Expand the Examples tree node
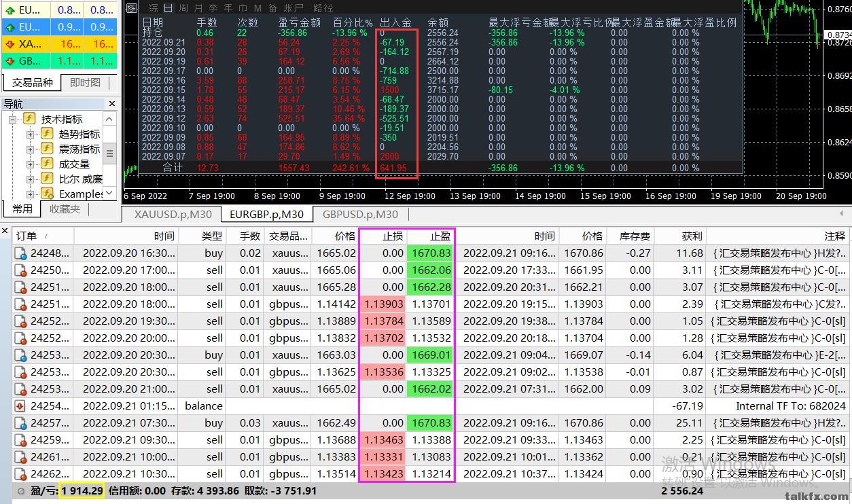Screen dimensions: 852x504 (30, 194)
